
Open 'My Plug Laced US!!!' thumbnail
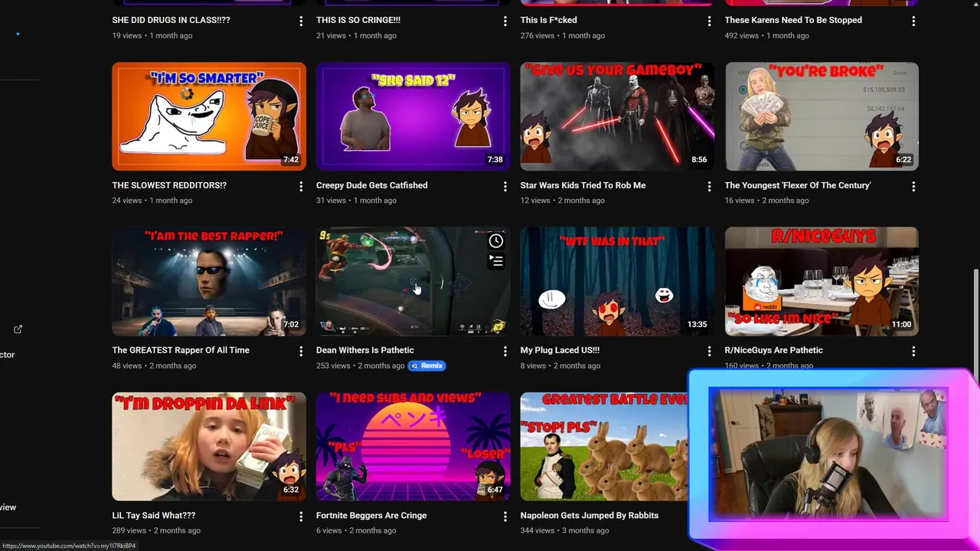point(617,282)
